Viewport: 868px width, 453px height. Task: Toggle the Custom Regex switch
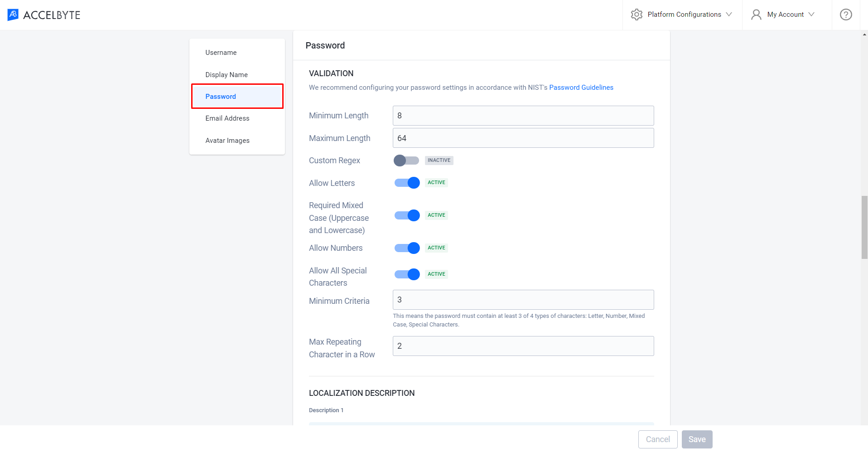pyautogui.click(x=406, y=161)
